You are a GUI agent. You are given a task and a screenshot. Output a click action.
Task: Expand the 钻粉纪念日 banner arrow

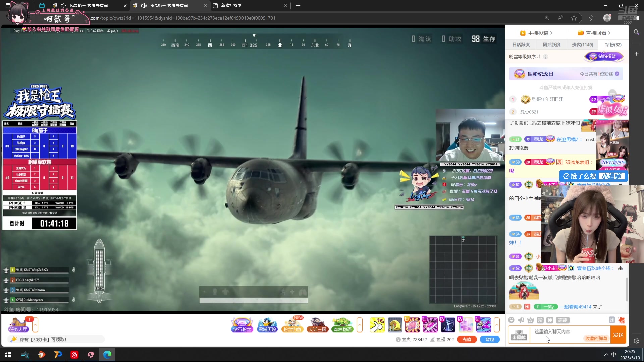point(617,74)
